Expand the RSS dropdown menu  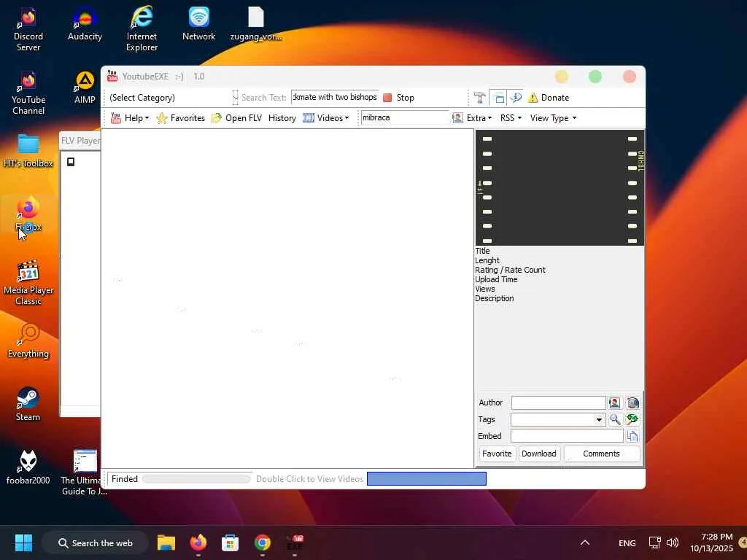click(x=519, y=118)
